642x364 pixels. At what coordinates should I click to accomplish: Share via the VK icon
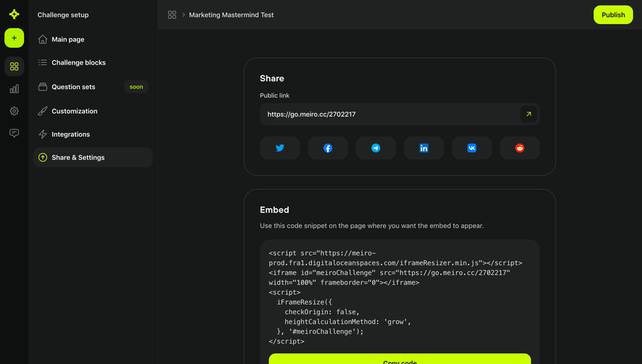click(472, 148)
